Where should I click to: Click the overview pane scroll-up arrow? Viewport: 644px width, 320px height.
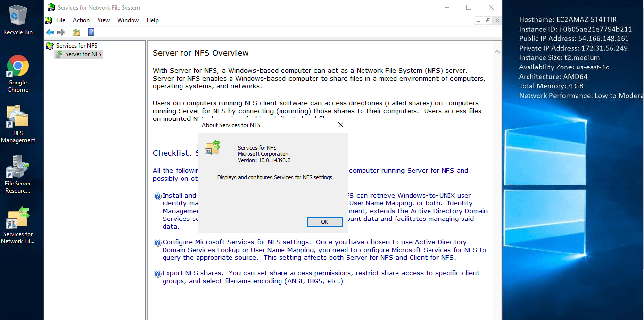(x=497, y=51)
